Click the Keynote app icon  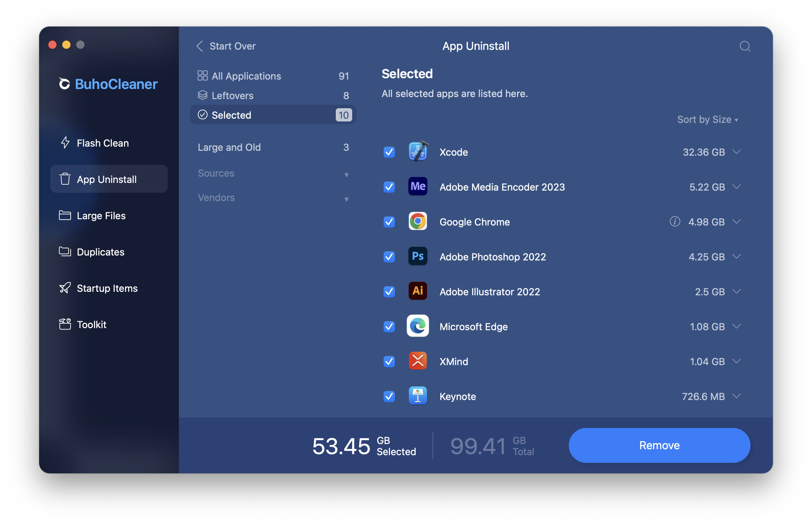pos(418,396)
